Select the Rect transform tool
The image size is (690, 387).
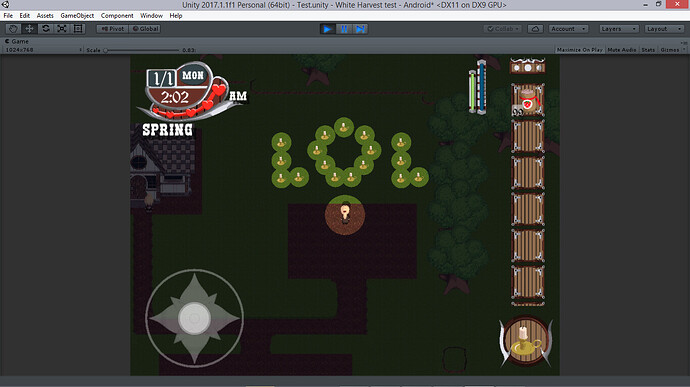pyautogui.click(x=78, y=29)
